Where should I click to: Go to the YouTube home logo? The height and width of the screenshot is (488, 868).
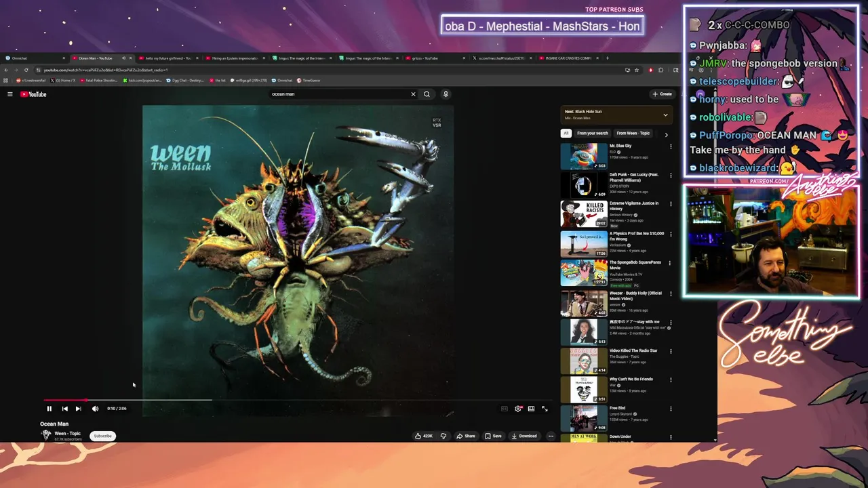[x=33, y=94]
